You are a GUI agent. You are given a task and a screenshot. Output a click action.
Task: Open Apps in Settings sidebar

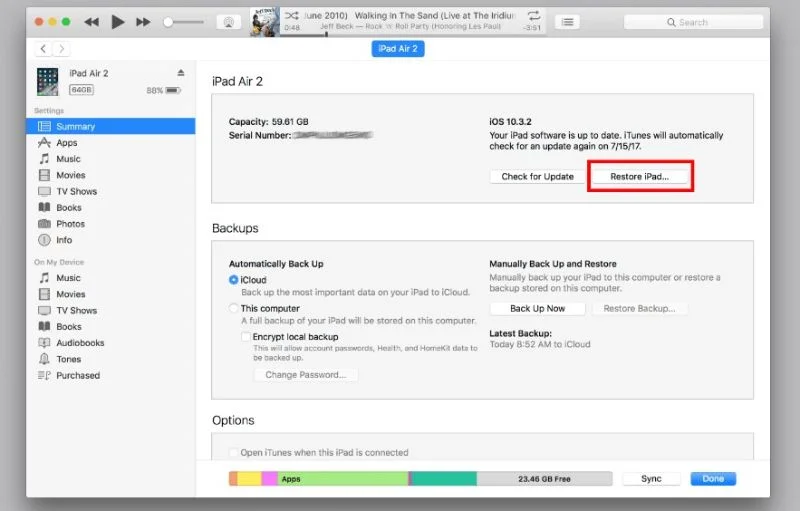111,142
